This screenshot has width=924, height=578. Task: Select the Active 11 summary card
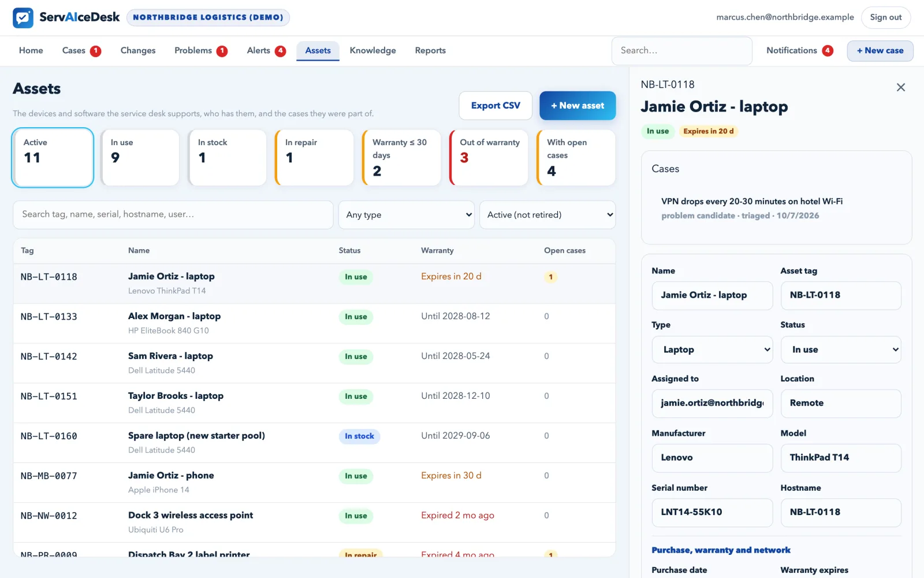(53, 158)
